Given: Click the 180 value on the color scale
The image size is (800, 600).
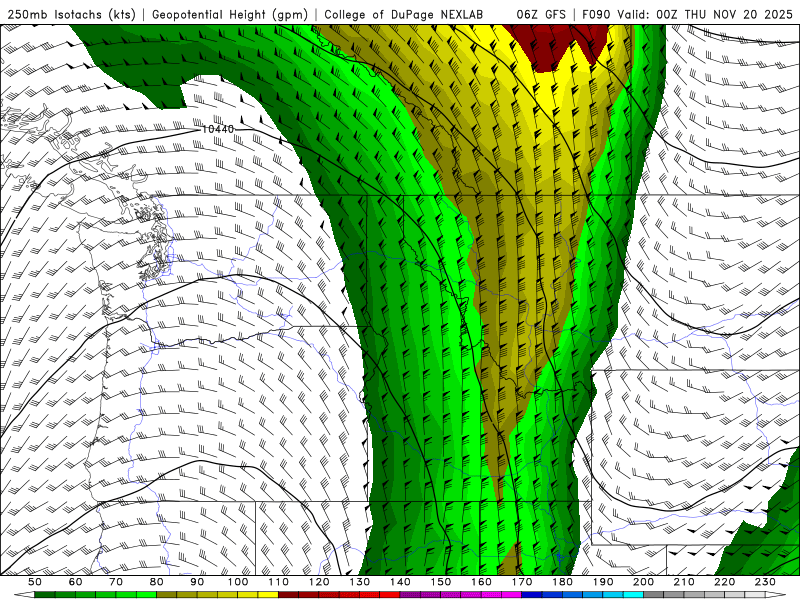Looking at the screenshot, I should 562,582.
